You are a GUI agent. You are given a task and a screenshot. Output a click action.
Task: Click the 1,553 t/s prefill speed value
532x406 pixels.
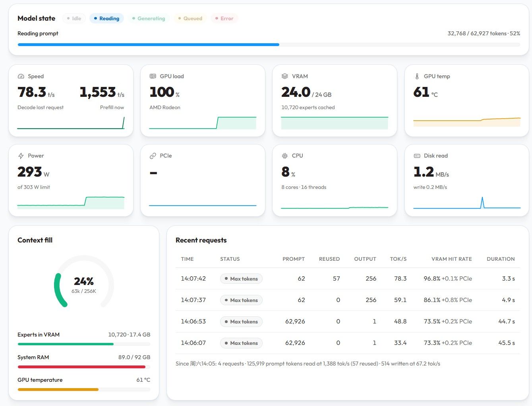pos(102,92)
